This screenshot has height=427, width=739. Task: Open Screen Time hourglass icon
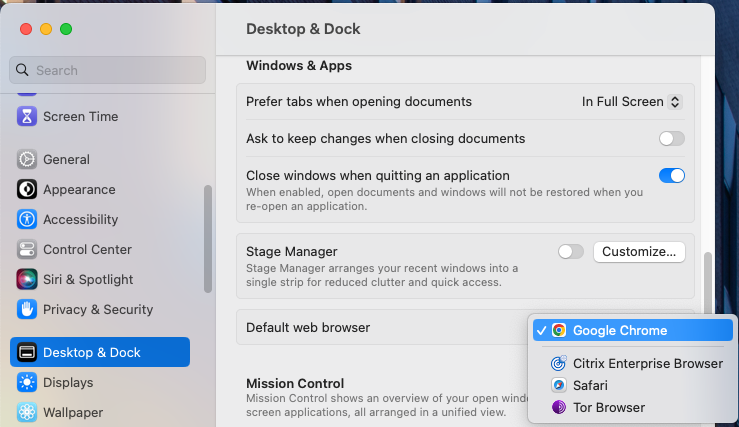(x=27, y=116)
